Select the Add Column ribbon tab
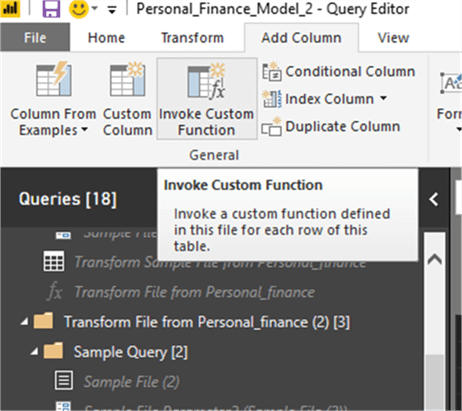Image resolution: width=462 pixels, height=411 pixels. click(x=301, y=38)
